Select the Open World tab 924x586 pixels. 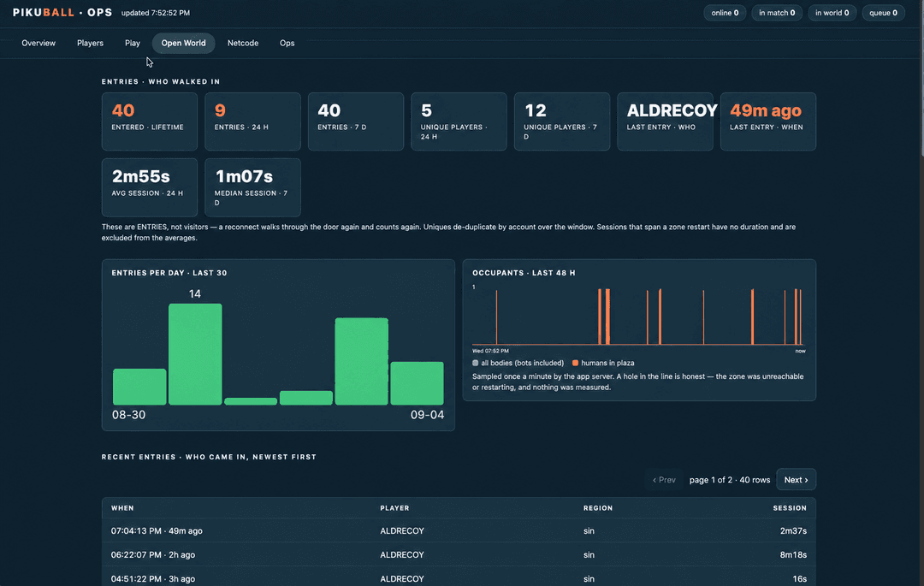183,43
